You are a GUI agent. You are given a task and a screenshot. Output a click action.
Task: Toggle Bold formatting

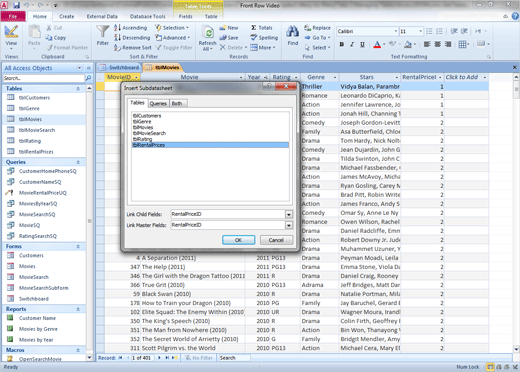341,44
